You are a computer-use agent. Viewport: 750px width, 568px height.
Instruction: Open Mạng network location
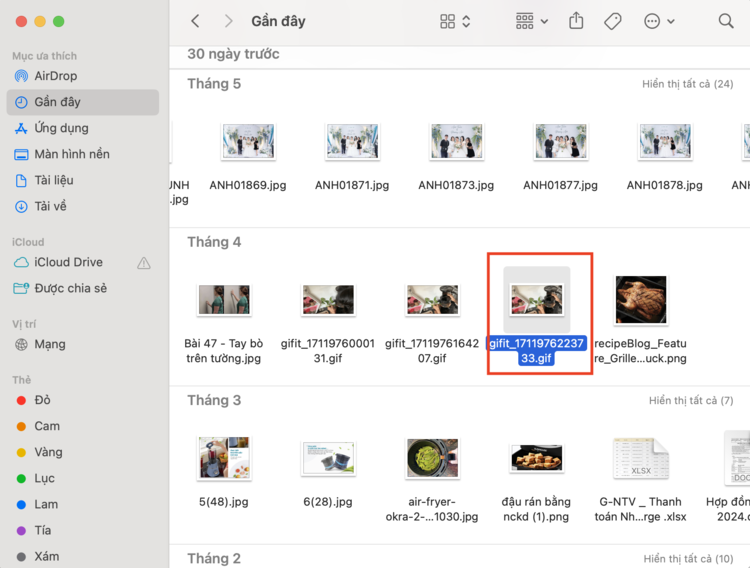pyautogui.click(x=83, y=345)
